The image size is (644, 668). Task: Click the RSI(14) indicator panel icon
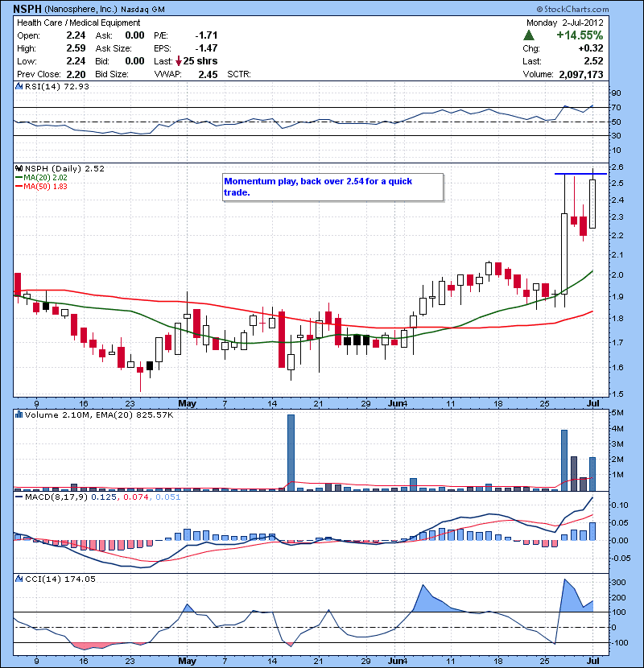19,86
